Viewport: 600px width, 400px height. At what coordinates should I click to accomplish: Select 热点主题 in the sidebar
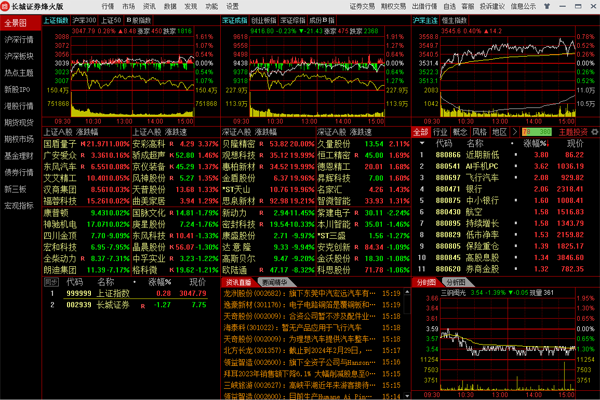tap(21, 73)
